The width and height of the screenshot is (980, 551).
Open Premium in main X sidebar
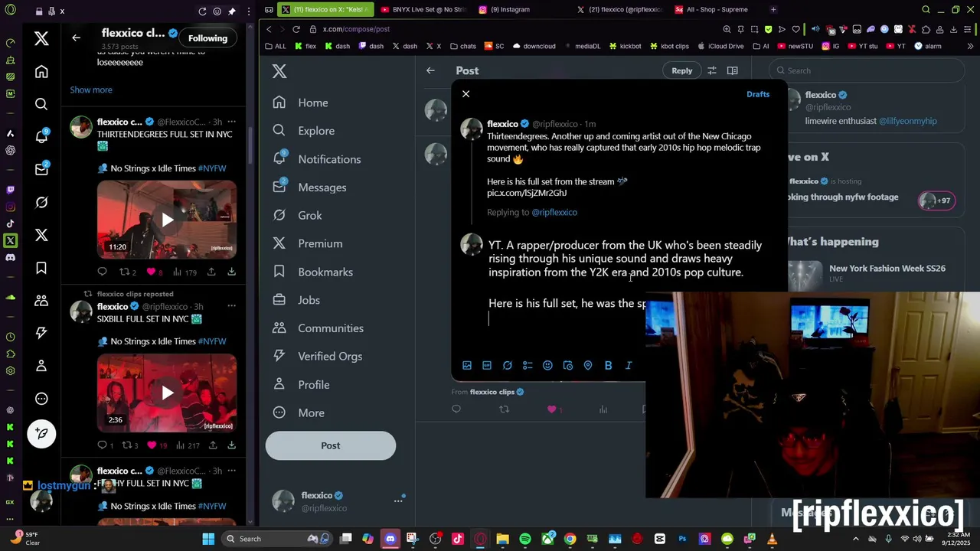(308, 243)
